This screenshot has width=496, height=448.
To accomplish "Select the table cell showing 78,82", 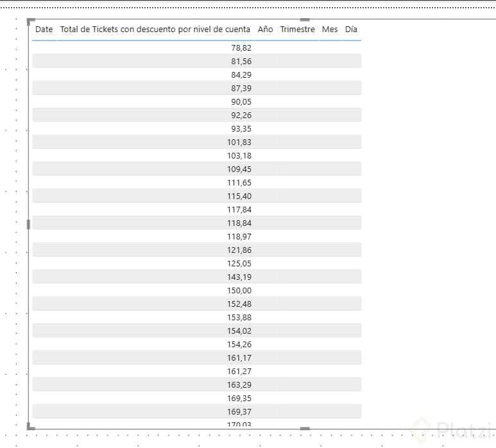I will point(241,47).
